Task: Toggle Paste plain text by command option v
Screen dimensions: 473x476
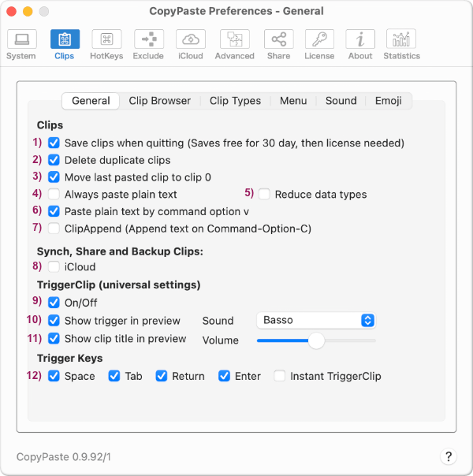Action: (x=54, y=211)
